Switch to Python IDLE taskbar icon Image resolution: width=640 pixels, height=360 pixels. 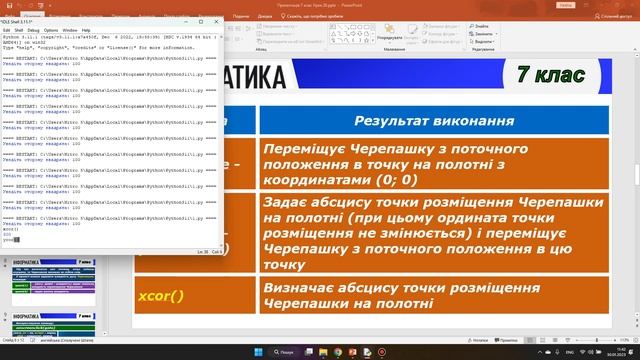click(x=367, y=352)
